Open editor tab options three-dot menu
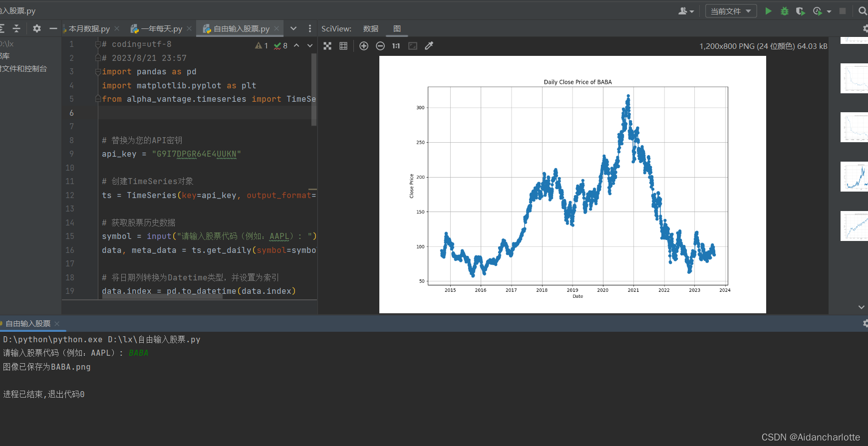The height and width of the screenshot is (446, 868). (x=310, y=28)
